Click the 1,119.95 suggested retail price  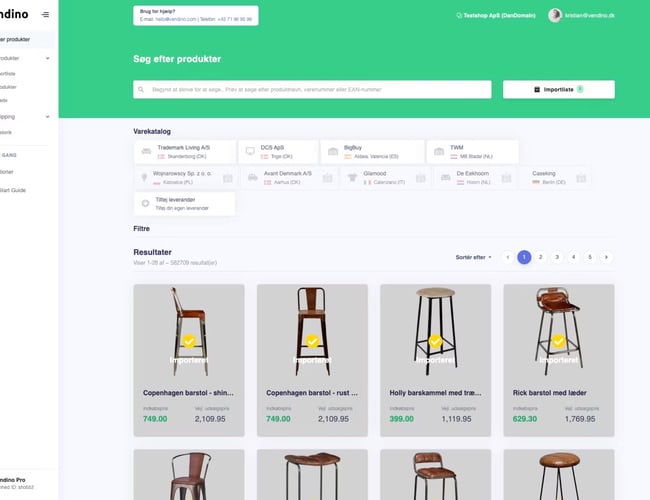pyautogui.click(x=456, y=419)
